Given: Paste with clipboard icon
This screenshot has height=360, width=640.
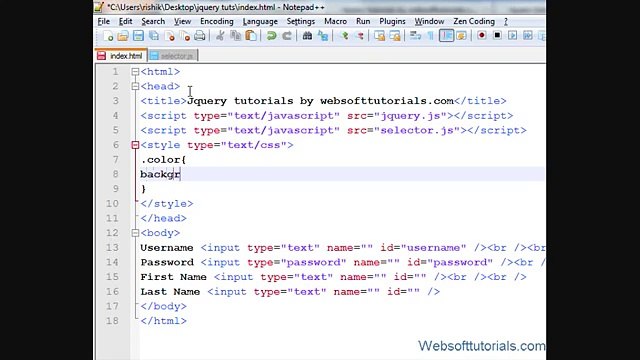Looking at the screenshot, I should tap(251, 36).
